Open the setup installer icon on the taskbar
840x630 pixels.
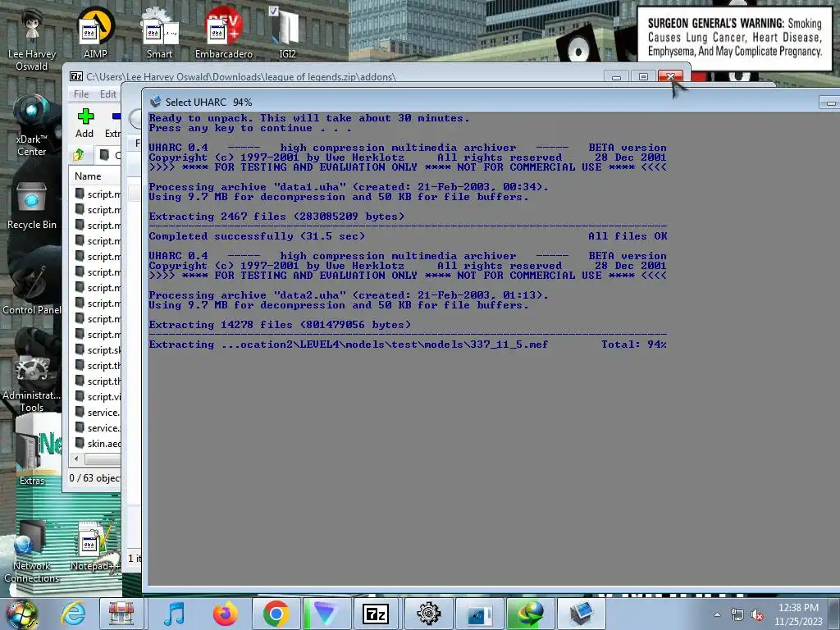[479, 614]
